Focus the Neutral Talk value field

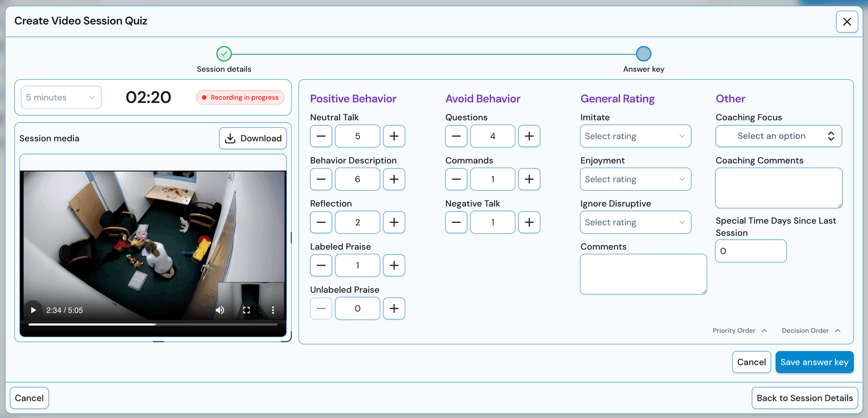358,136
